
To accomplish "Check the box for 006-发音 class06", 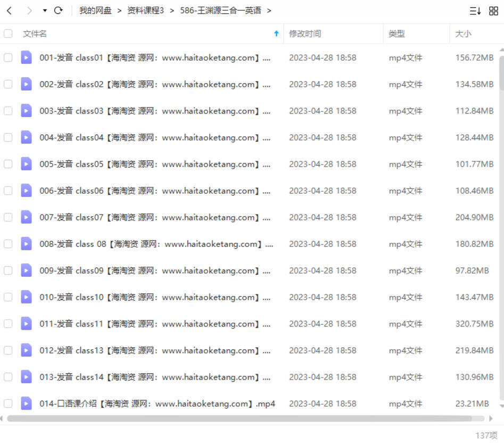I will click(8, 191).
